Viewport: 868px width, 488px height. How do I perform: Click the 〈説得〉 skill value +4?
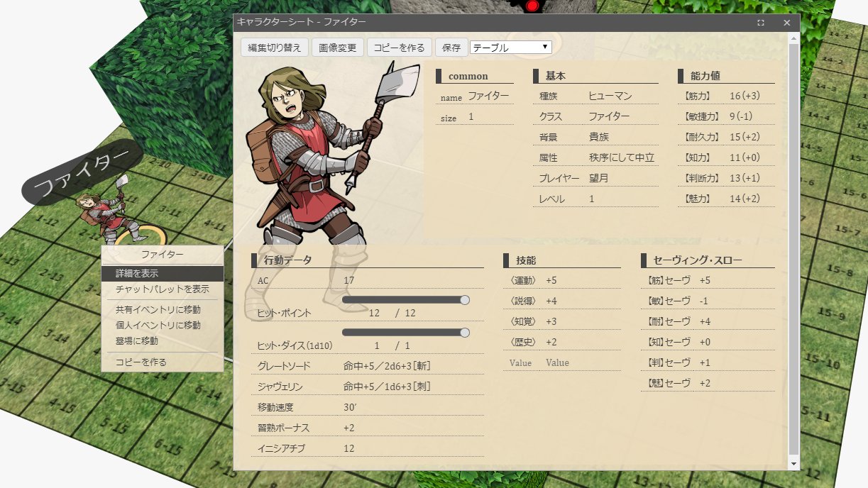tap(551, 301)
